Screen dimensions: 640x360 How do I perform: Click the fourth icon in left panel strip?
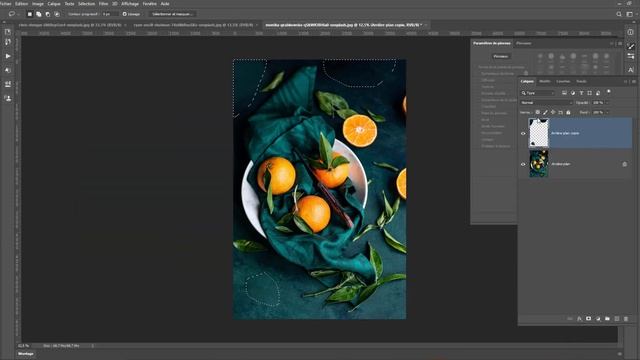tap(8, 70)
